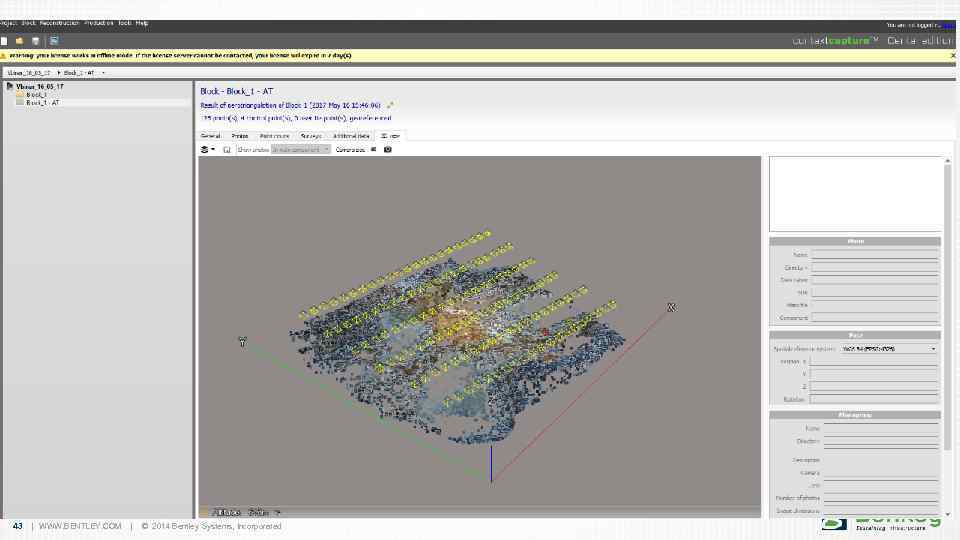The image size is (960, 540).
Task: Open the dropdown arrow at 3D view bottom bar
Action: (277, 512)
